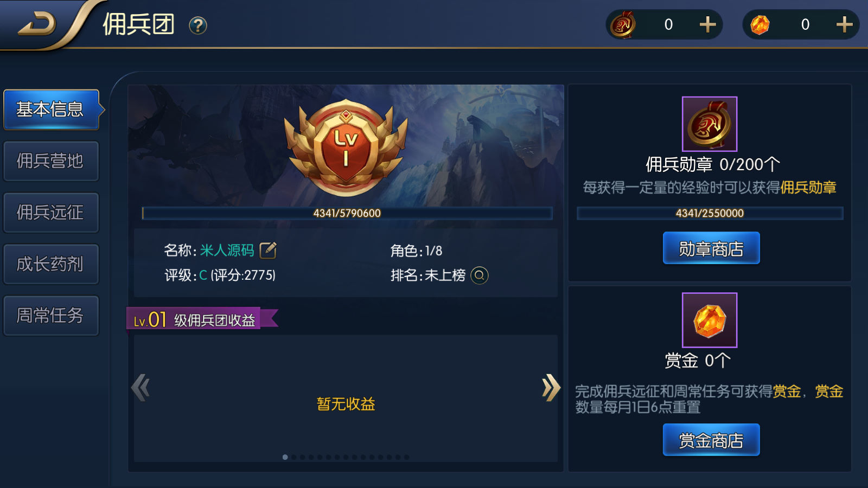Switch to the 佣兵营地 tab
This screenshot has width=868, height=488.
click(x=51, y=161)
